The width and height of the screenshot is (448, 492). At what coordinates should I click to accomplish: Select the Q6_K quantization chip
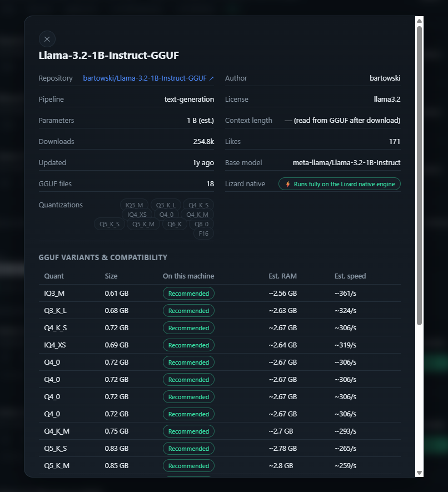tap(175, 224)
